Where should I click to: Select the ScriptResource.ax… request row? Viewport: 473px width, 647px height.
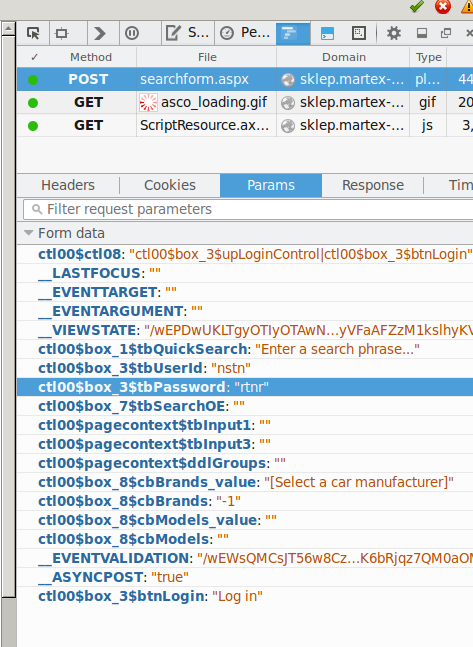click(x=245, y=125)
